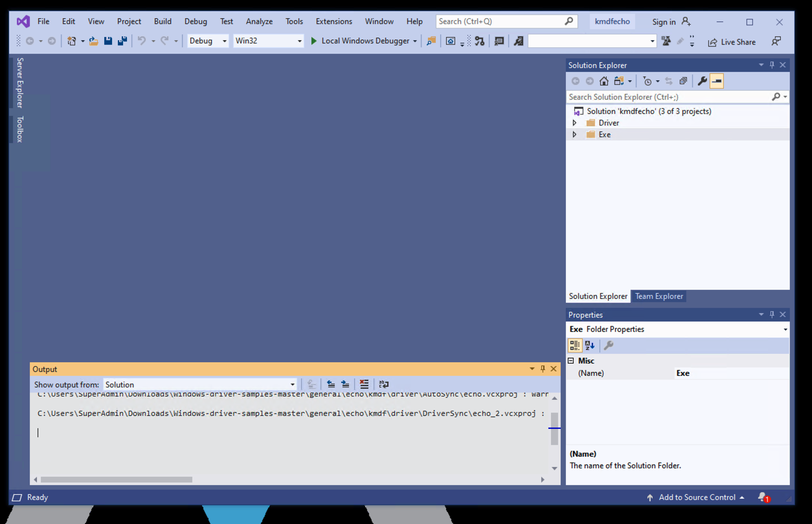Toggle word wrap in the Output toolbar
Image resolution: width=812 pixels, height=524 pixels.
point(384,384)
